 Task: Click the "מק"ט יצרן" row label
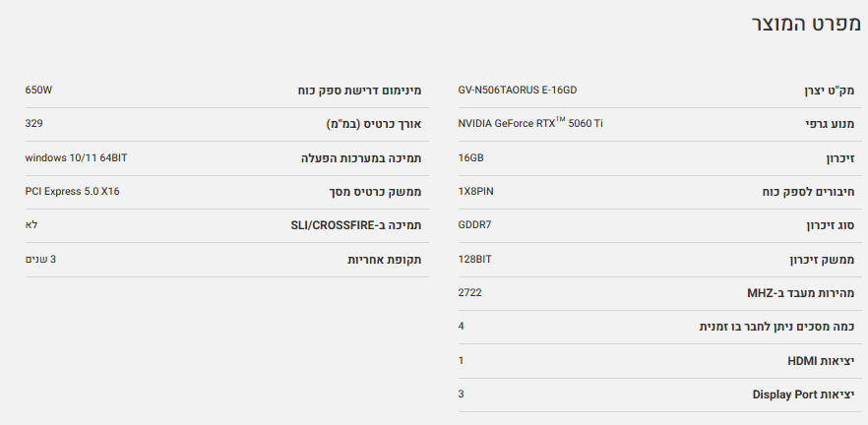pyautogui.click(x=828, y=91)
